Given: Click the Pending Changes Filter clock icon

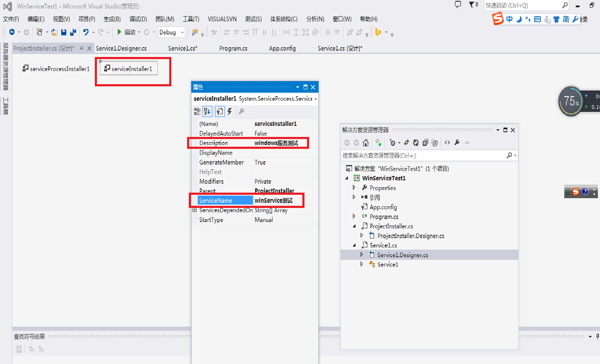Looking at the screenshot, I should (393, 143).
